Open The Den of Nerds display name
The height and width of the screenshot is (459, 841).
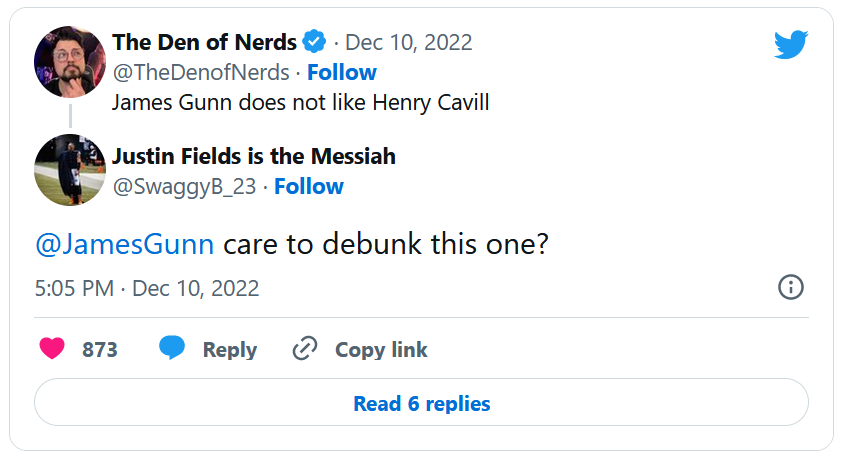click(x=204, y=42)
